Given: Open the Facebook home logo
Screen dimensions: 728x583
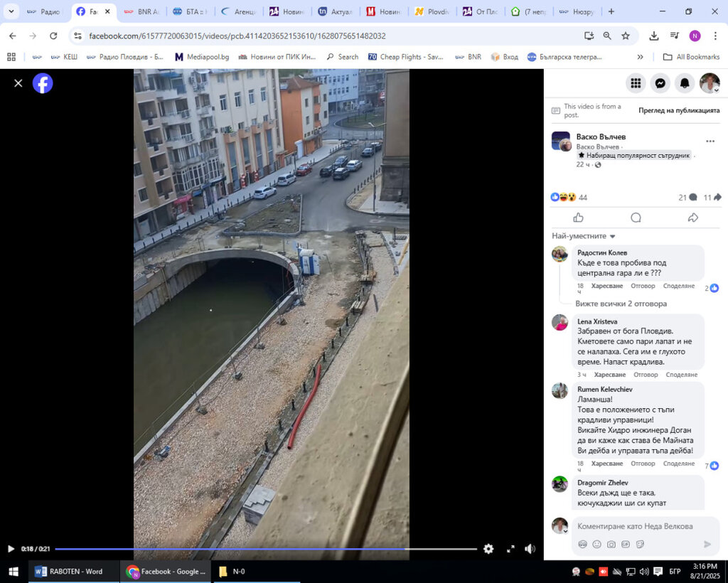Looking at the screenshot, I should (x=43, y=83).
